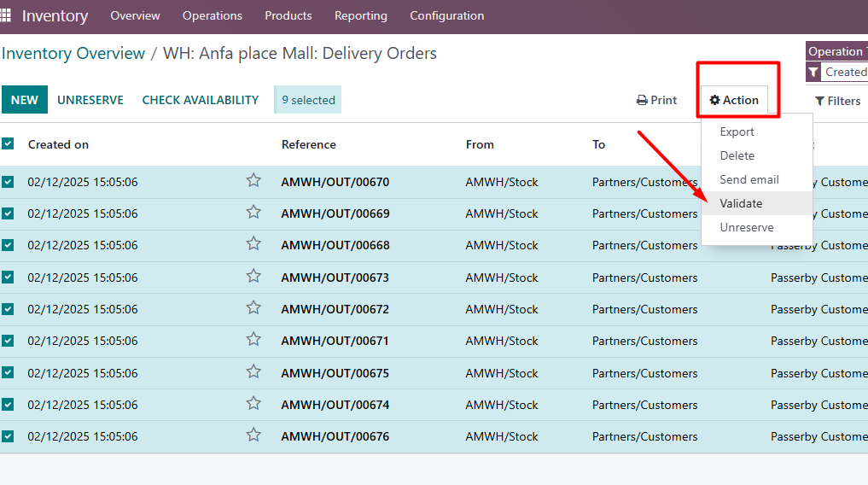Star the AMWH/OUT/00670 delivery order
Screen dimensions: 868x485
253,180
